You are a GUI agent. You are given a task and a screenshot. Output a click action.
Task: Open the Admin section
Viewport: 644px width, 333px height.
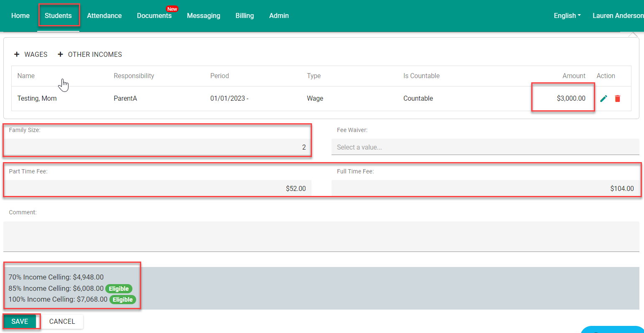click(279, 15)
